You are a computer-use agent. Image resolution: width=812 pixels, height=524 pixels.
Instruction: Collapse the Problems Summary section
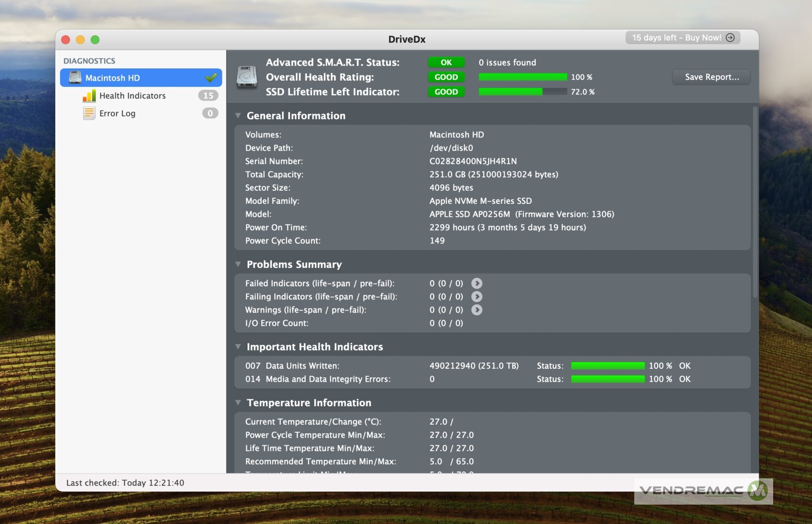pos(238,264)
